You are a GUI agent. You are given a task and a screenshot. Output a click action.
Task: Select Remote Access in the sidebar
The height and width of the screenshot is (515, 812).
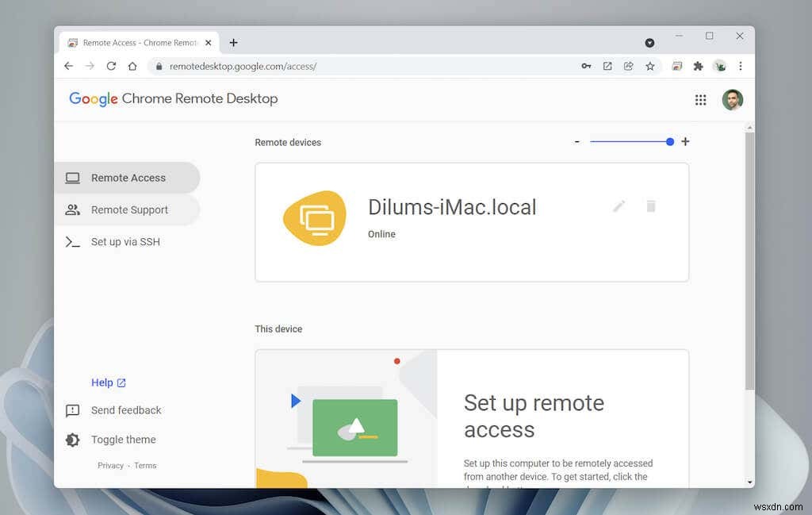[127, 178]
